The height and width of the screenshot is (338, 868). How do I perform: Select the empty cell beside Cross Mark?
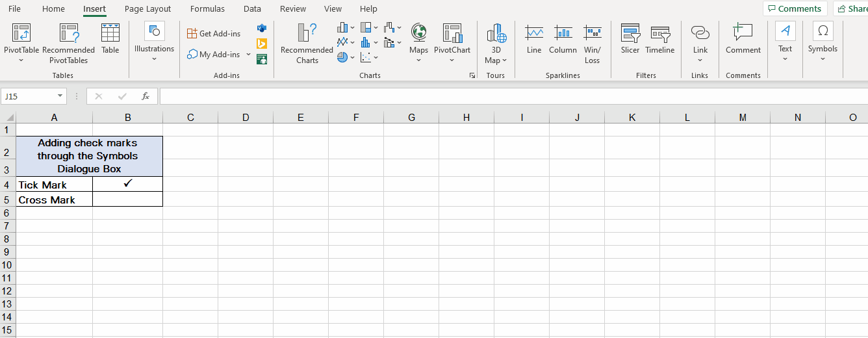(x=128, y=200)
